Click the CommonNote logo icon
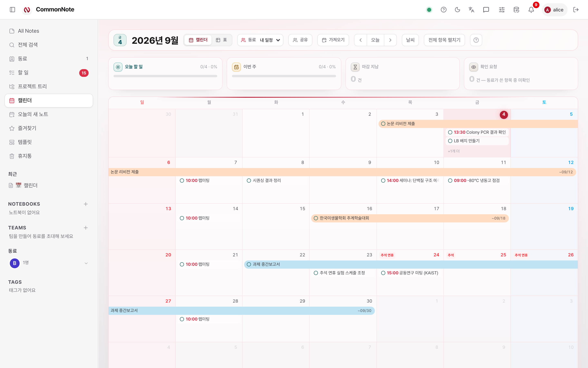 (27, 9)
